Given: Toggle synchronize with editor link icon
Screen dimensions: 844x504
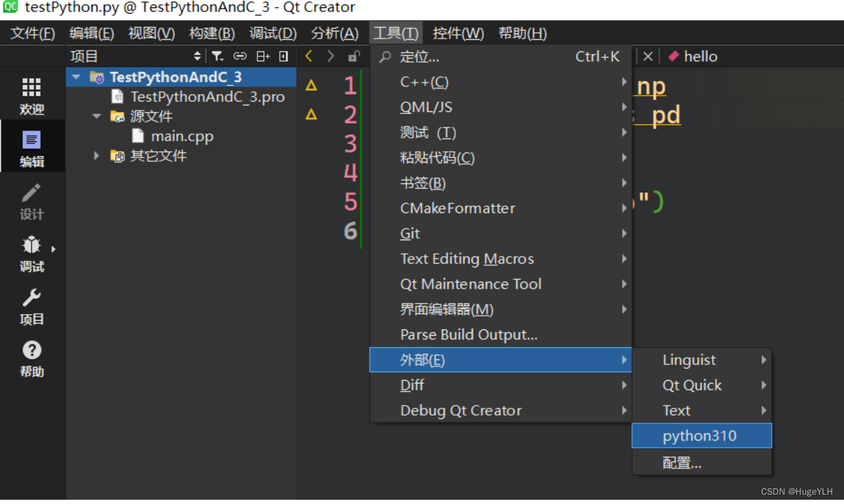Looking at the screenshot, I should 240,56.
